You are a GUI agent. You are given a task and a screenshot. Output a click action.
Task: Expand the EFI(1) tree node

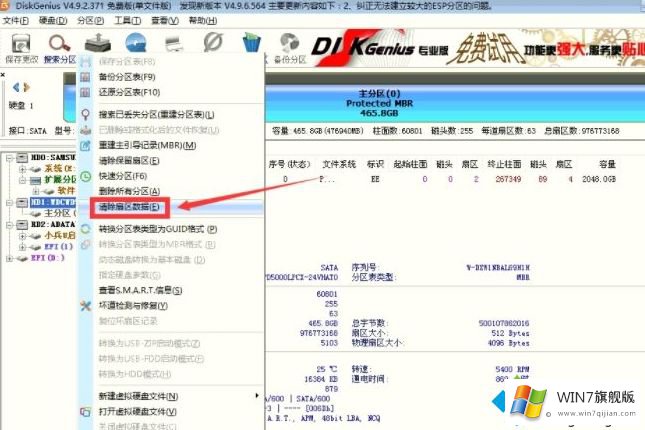[x=23, y=247]
